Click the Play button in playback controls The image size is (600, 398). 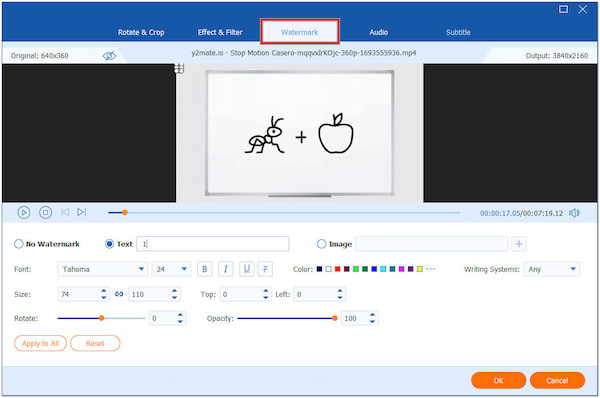pos(24,212)
